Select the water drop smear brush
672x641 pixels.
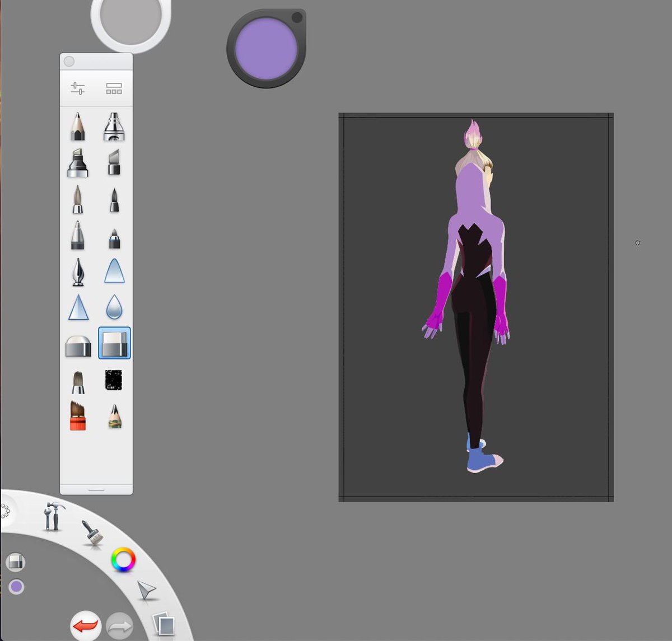coord(114,307)
